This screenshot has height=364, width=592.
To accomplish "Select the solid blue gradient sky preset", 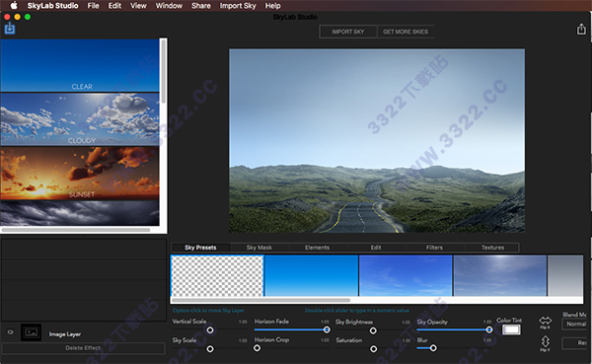I will pyautogui.click(x=312, y=275).
